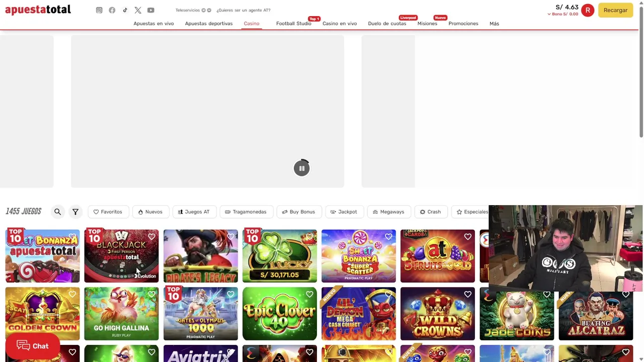Click the Teleservicios link
Screen dimensions: 644x362
[x=188, y=10]
